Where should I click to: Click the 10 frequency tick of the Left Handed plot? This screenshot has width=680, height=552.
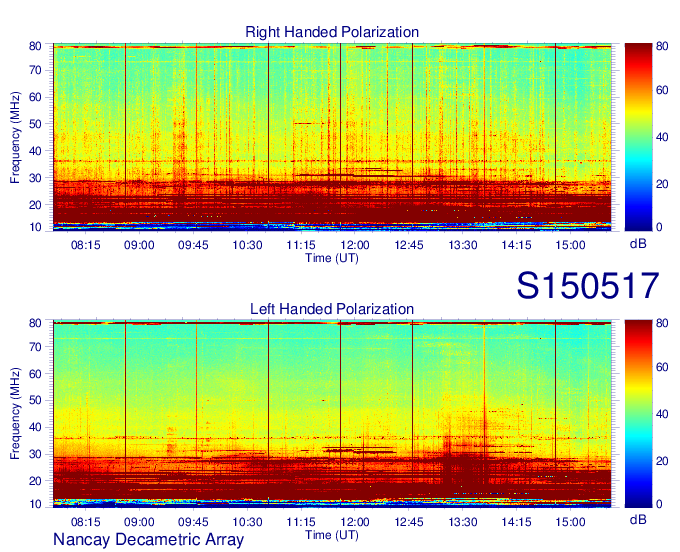pos(35,504)
